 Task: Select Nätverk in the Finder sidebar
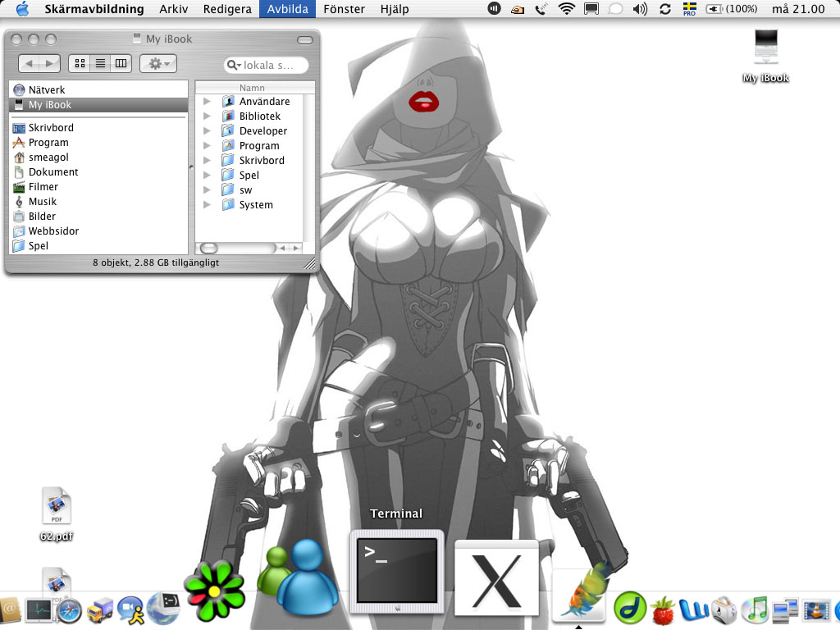click(x=98, y=89)
